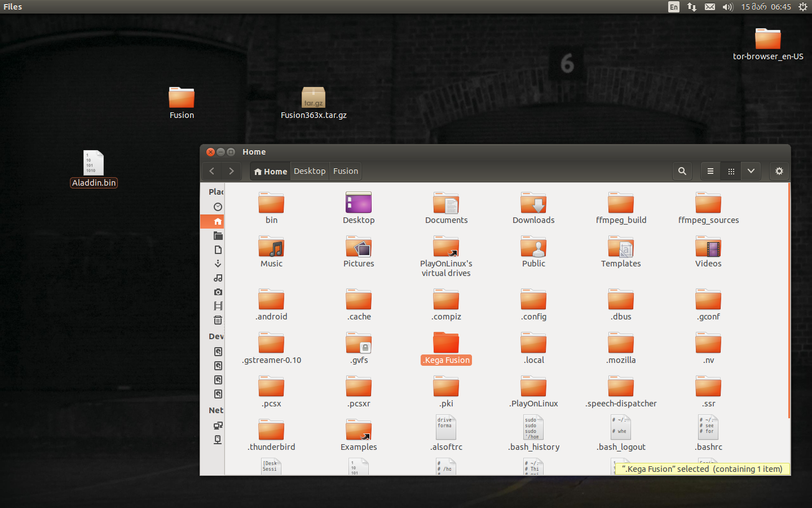The height and width of the screenshot is (508, 812).
Task: Switch to the Desktop breadcrumb tab
Action: tap(310, 171)
